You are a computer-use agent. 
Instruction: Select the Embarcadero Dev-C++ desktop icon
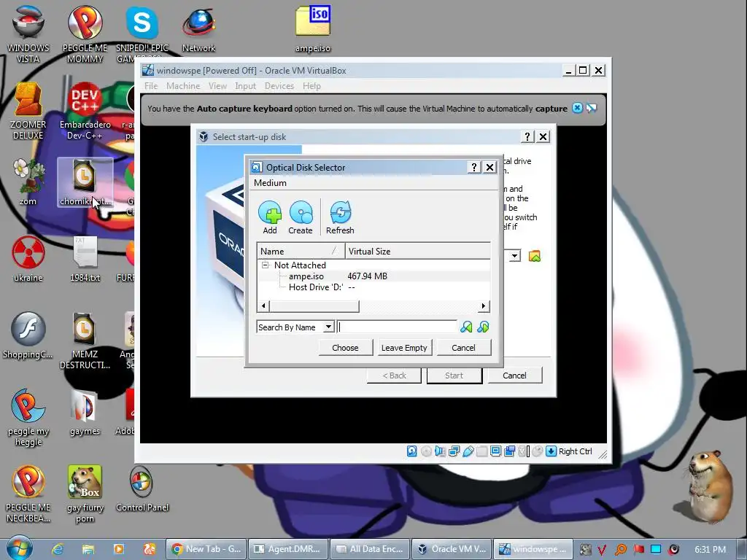[x=85, y=111]
